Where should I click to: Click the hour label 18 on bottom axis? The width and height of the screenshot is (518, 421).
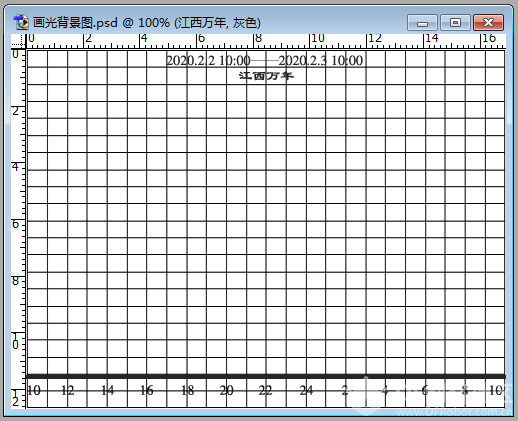187,390
